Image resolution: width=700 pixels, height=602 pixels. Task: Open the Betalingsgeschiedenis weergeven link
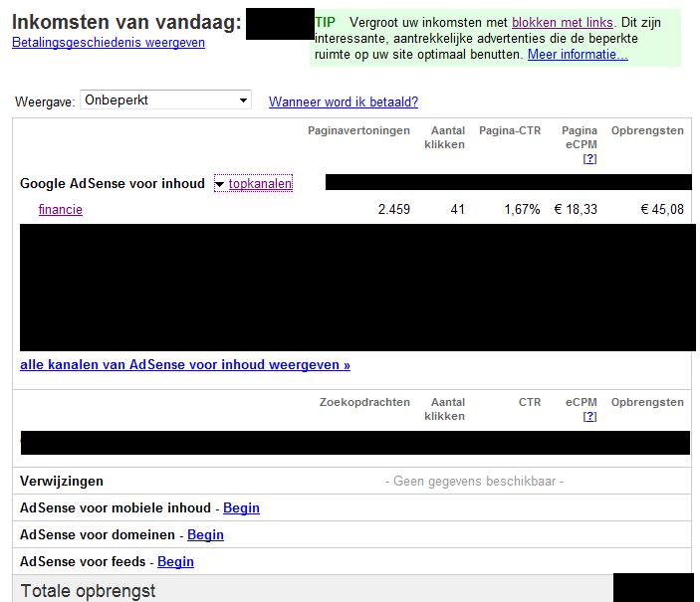(109, 43)
